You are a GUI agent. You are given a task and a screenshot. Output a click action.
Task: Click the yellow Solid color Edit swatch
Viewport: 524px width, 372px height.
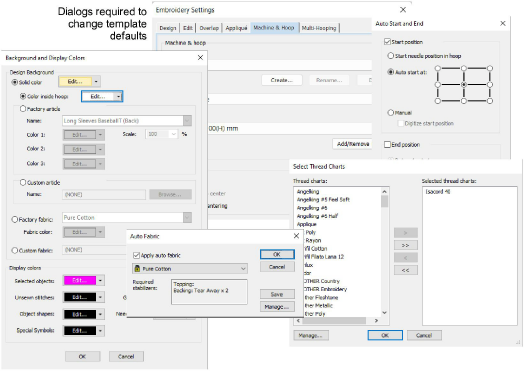coord(75,82)
